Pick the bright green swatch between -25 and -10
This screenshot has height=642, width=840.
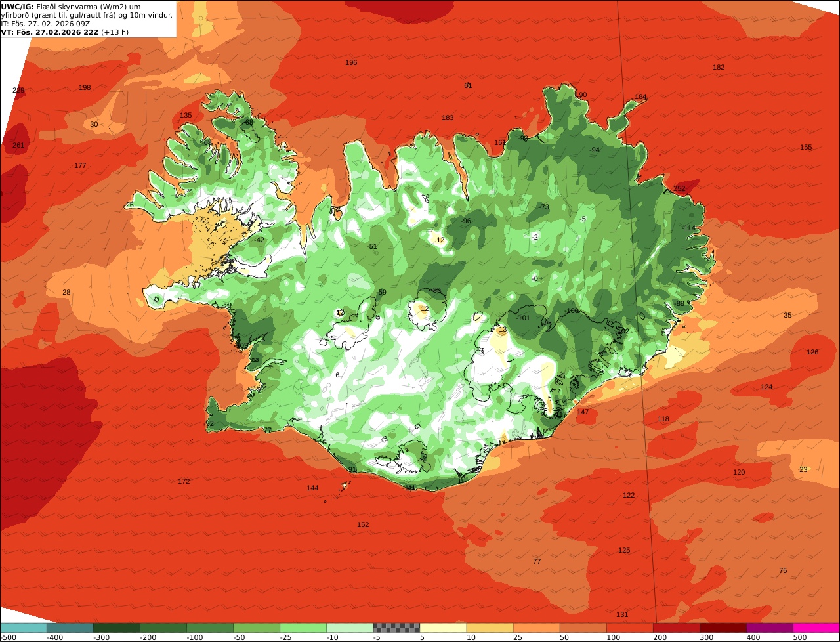(303, 628)
